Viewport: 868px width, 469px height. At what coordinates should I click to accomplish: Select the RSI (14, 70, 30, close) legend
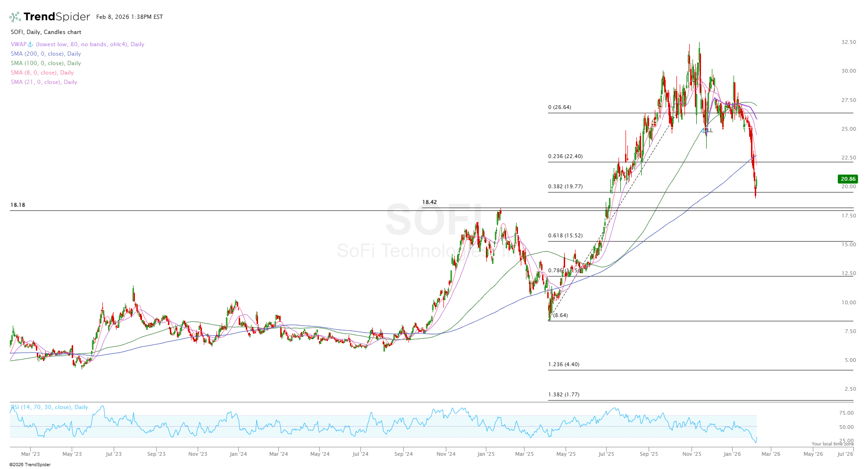pyautogui.click(x=50, y=407)
